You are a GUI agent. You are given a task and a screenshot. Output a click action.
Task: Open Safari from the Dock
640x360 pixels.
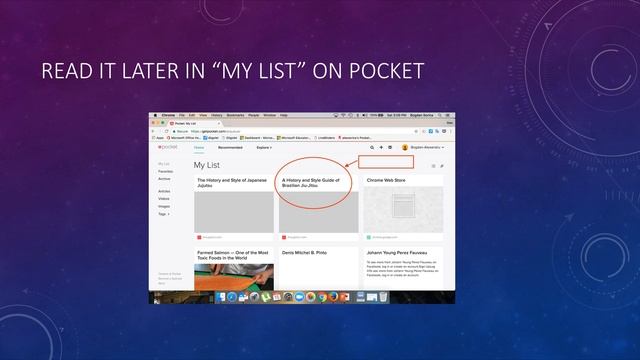(232, 297)
